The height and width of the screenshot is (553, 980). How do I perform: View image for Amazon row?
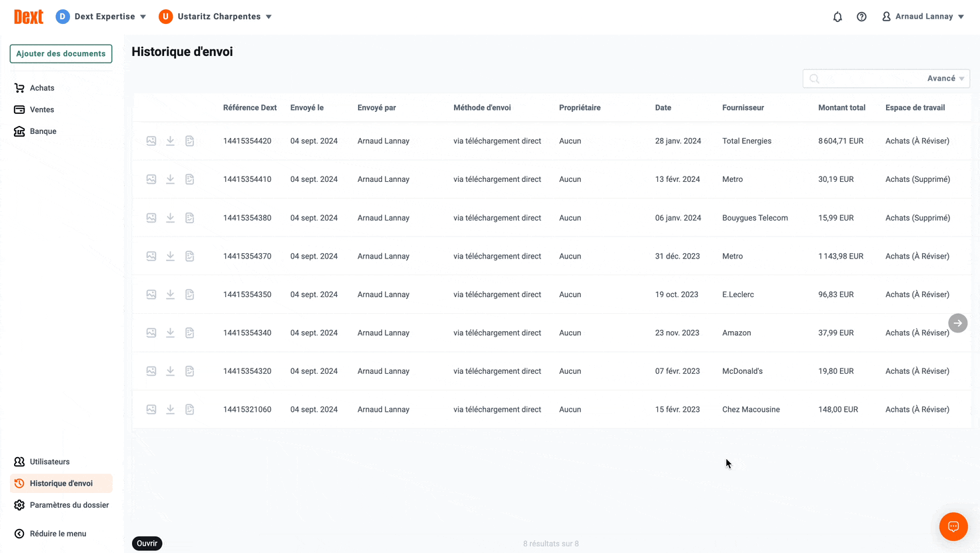(x=151, y=332)
